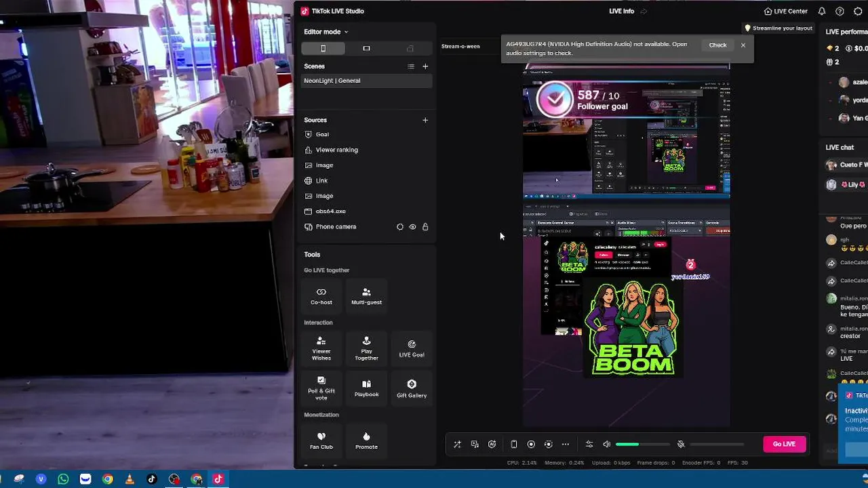Open the Multi-guest tool
The image size is (868, 488).
366,296
